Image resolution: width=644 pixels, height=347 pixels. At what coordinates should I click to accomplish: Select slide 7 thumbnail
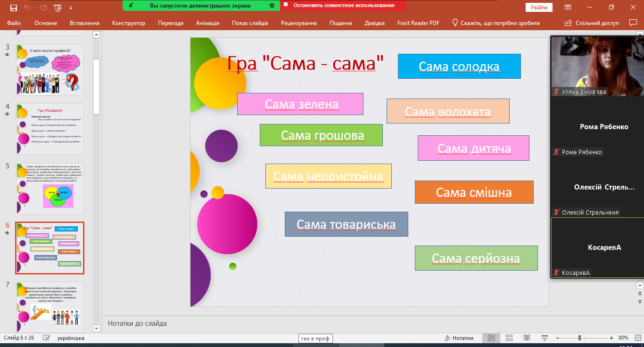coord(50,307)
